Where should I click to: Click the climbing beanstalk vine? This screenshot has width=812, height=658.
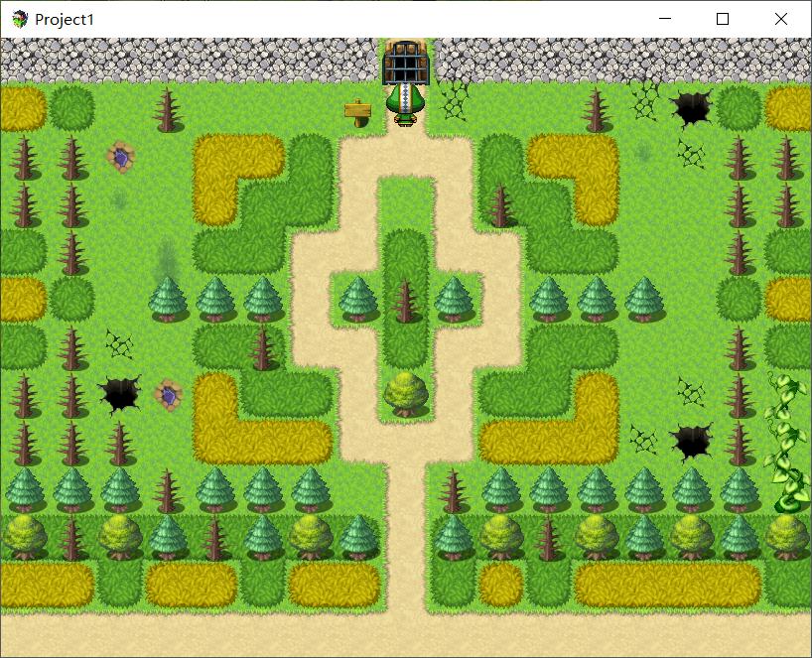[x=786, y=443]
